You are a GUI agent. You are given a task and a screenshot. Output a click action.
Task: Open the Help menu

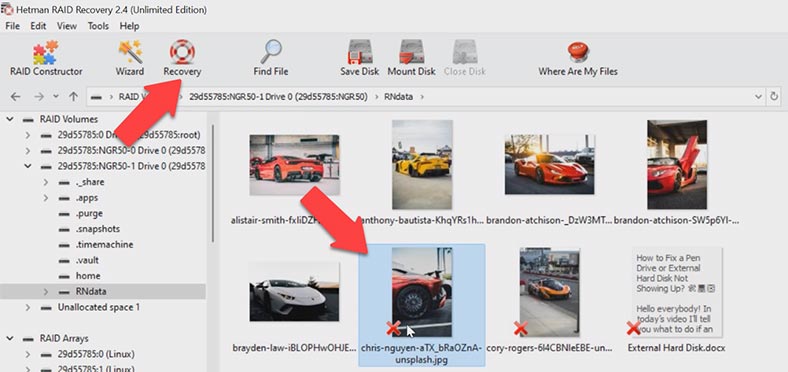[x=129, y=26]
